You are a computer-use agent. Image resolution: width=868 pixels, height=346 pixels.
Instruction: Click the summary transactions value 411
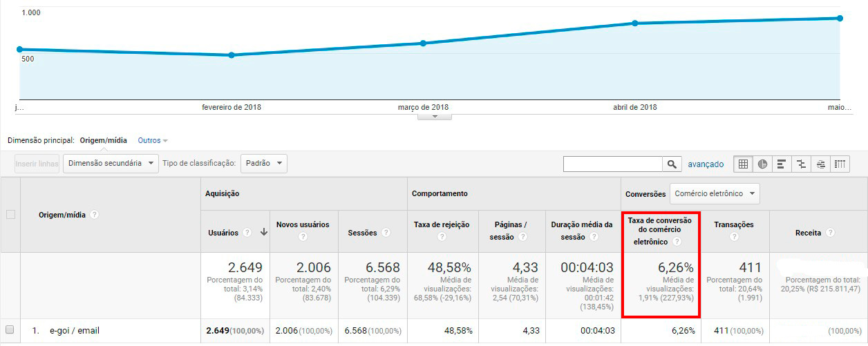pyautogui.click(x=750, y=267)
